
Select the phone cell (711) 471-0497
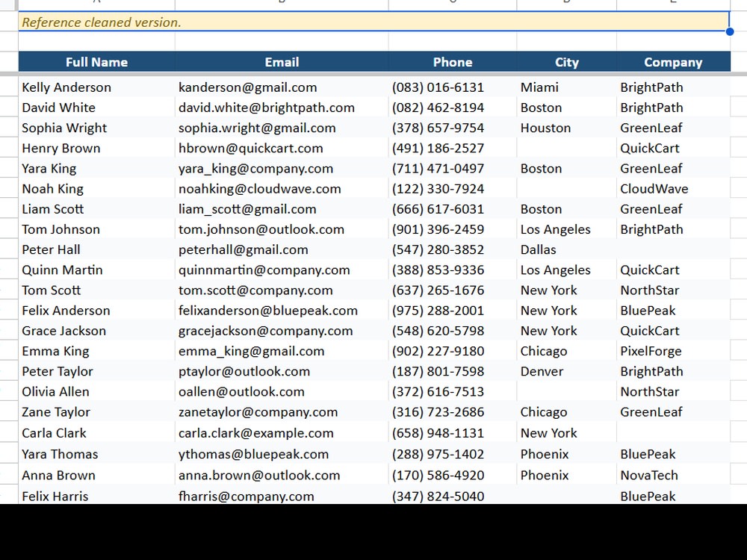click(x=453, y=169)
